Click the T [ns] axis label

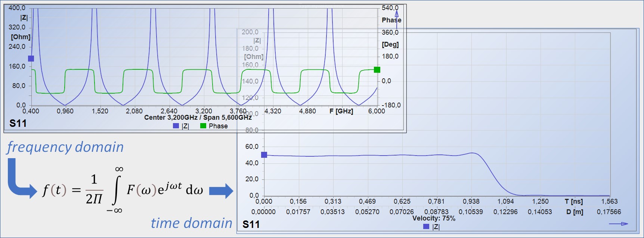[x=574, y=201]
